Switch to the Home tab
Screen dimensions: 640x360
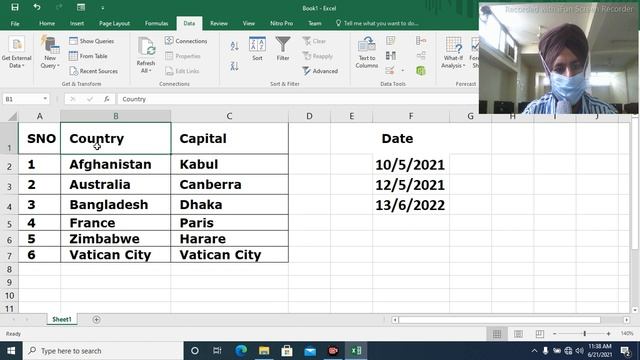point(47,23)
